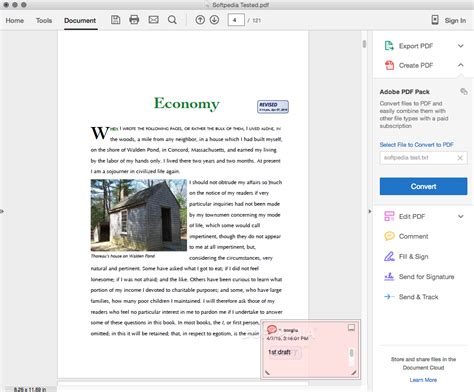Viewport: 474px width, 392px height.
Task: Click the softpedia test.txt file field
Action: pyautogui.click(x=423, y=158)
